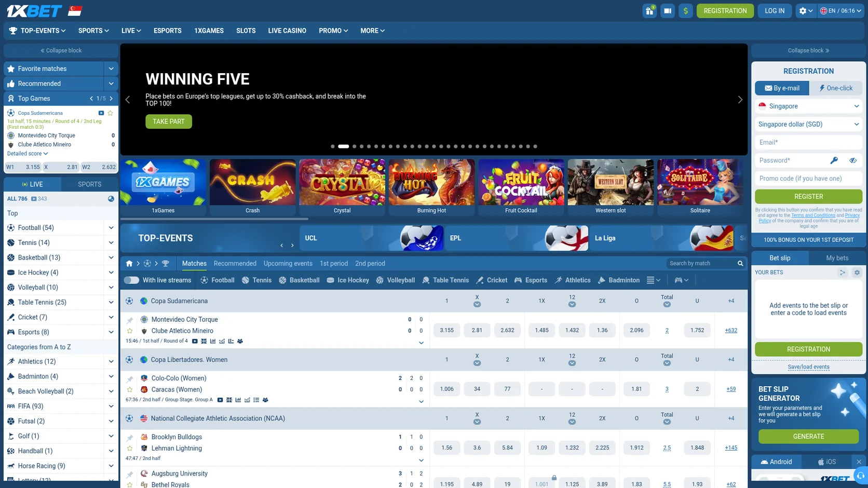
Task: Toggle password visibility eye icon
Action: (853, 160)
